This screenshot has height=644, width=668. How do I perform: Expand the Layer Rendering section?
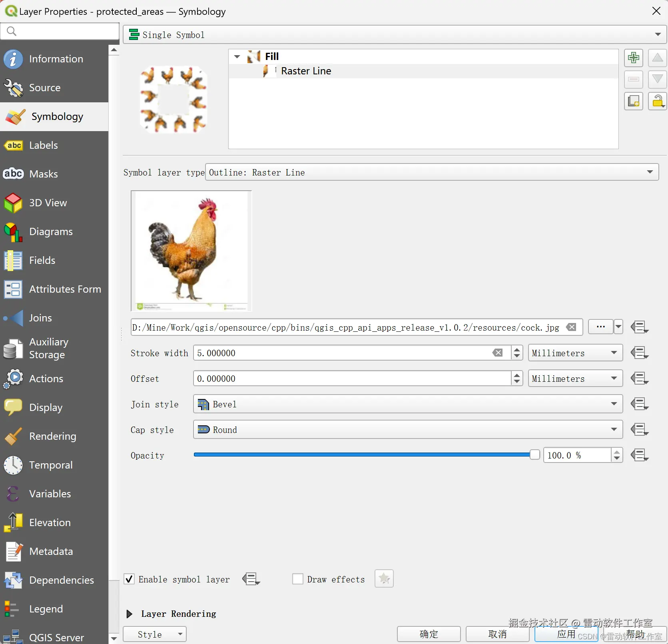point(130,614)
